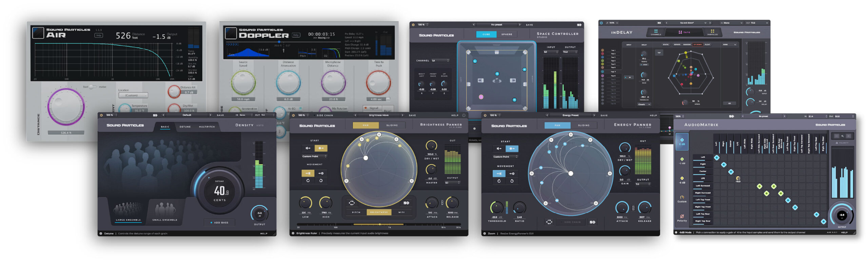868x263 pixels.
Task: Select the Sphere tab in Space Controller
Action: pyautogui.click(x=506, y=34)
